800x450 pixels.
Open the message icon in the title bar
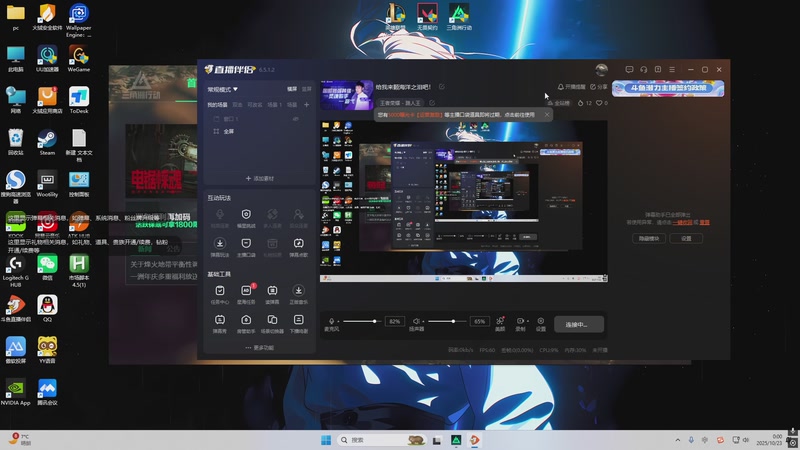pos(629,69)
